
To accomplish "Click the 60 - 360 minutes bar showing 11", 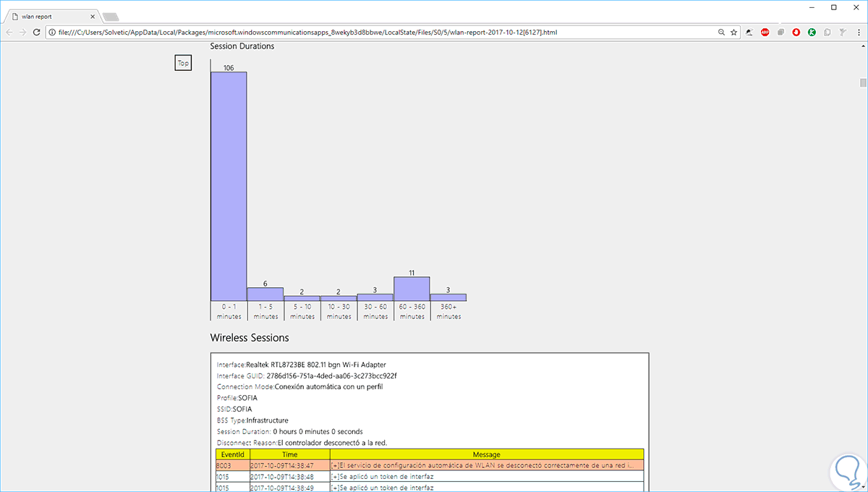I will (x=412, y=289).
